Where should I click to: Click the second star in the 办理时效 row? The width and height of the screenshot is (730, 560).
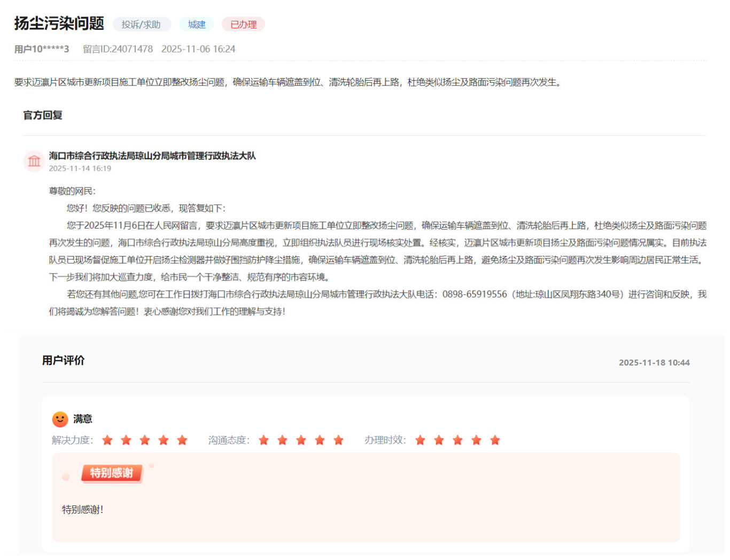click(x=438, y=440)
